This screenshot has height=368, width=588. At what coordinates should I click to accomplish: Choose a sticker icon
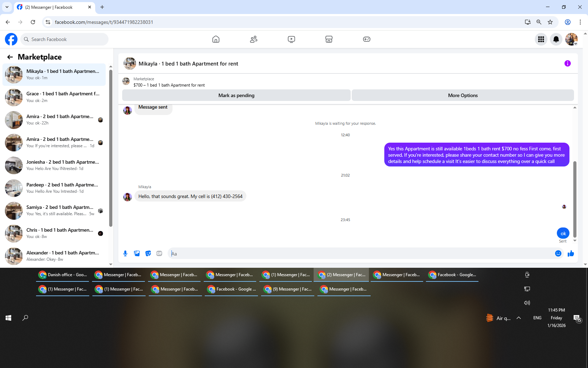pos(148,253)
